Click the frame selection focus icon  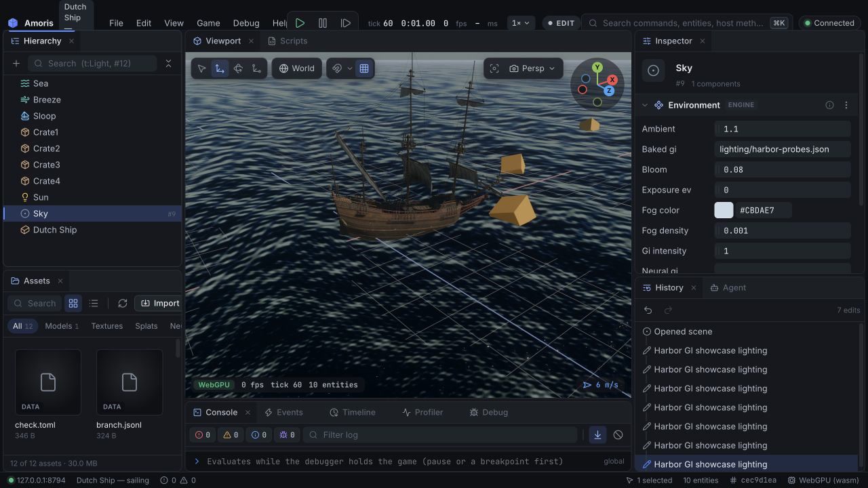pos(494,68)
